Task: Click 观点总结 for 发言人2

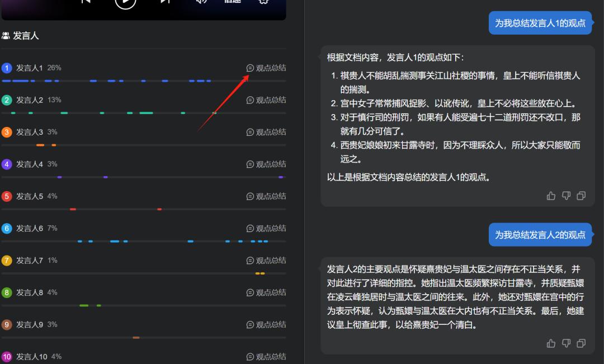Action: point(266,100)
